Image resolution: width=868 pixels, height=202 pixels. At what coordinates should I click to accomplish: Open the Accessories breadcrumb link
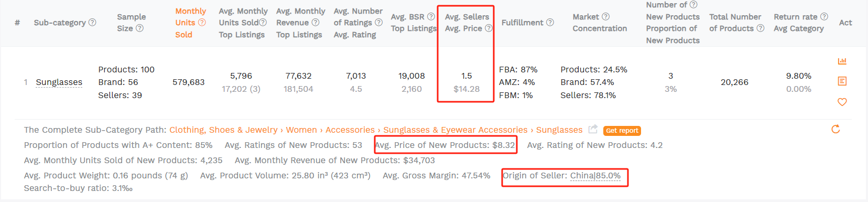(x=350, y=130)
